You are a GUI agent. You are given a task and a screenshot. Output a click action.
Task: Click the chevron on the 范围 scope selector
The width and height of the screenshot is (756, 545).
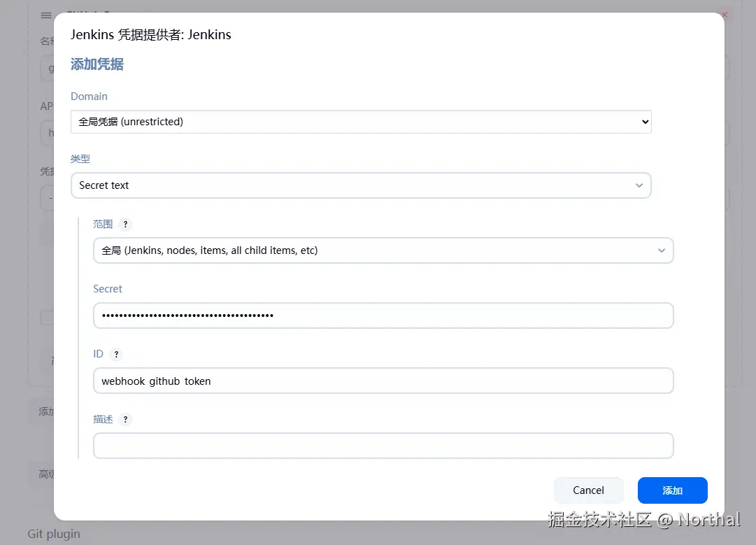point(662,250)
